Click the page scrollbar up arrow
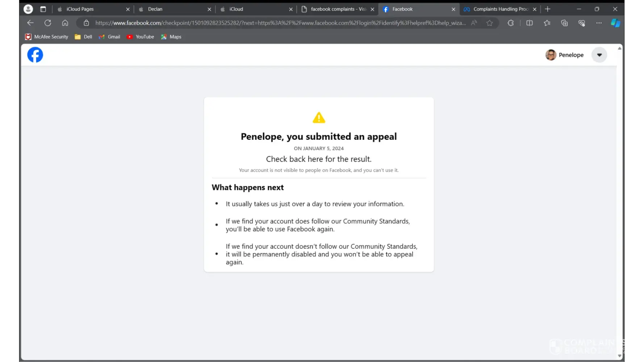This screenshot has height=362, width=644. pyautogui.click(x=620, y=48)
